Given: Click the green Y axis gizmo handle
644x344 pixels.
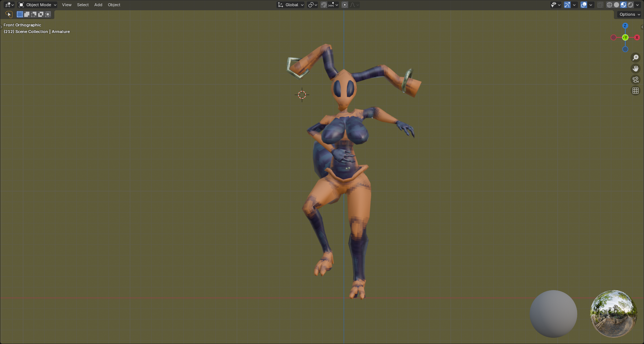Looking at the screenshot, I should coord(625,37).
